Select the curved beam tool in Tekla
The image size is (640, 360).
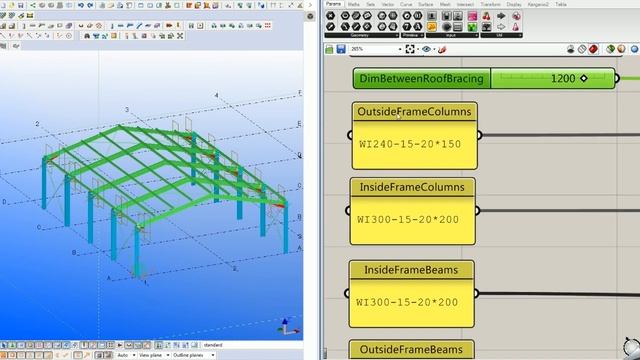(x=139, y=25)
